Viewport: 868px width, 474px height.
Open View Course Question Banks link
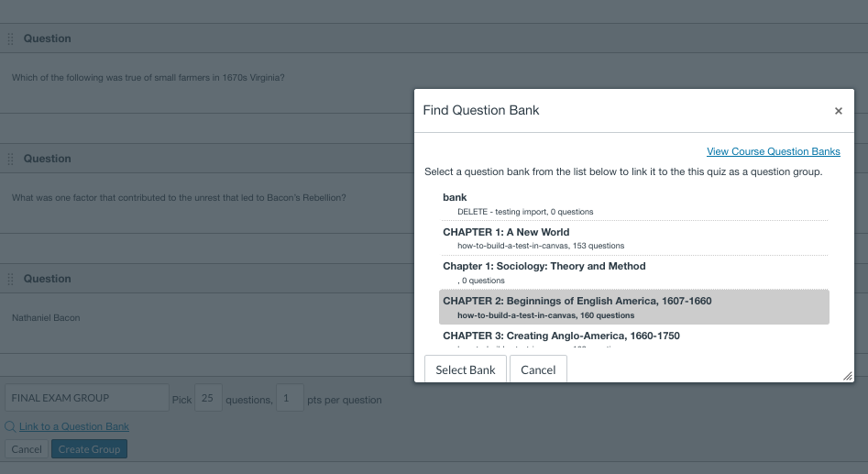click(x=773, y=151)
